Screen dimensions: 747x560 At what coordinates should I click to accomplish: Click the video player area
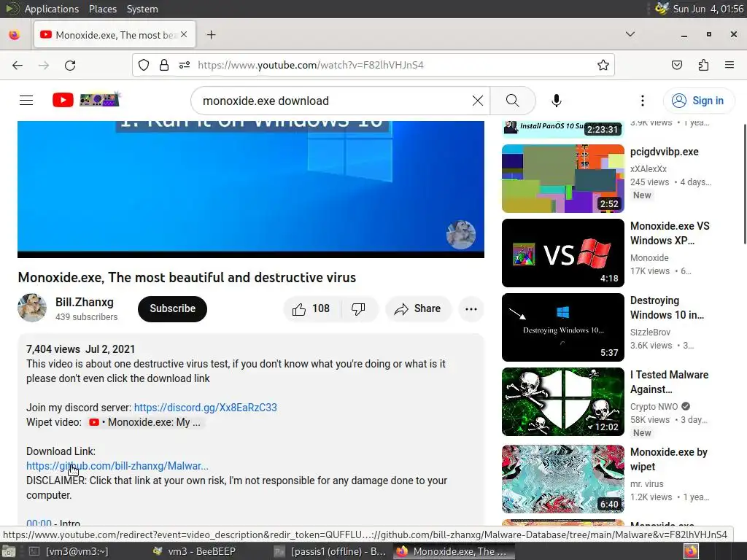(x=251, y=189)
